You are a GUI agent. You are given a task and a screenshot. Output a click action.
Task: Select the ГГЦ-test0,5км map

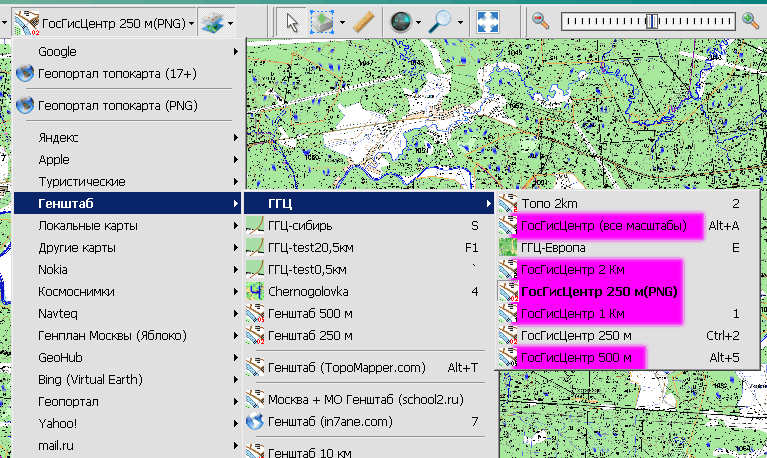pos(369,270)
